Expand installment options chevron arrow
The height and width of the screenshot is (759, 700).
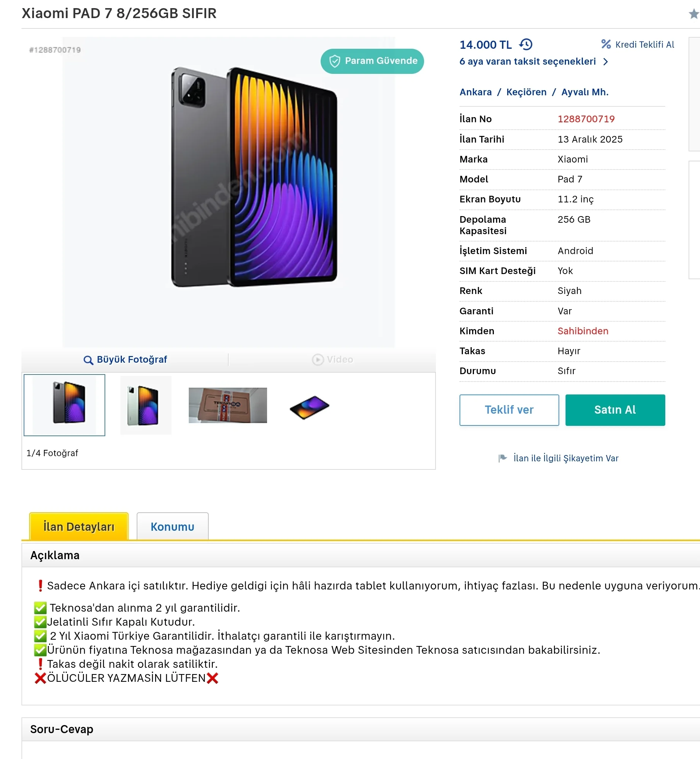[x=606, y=62]
